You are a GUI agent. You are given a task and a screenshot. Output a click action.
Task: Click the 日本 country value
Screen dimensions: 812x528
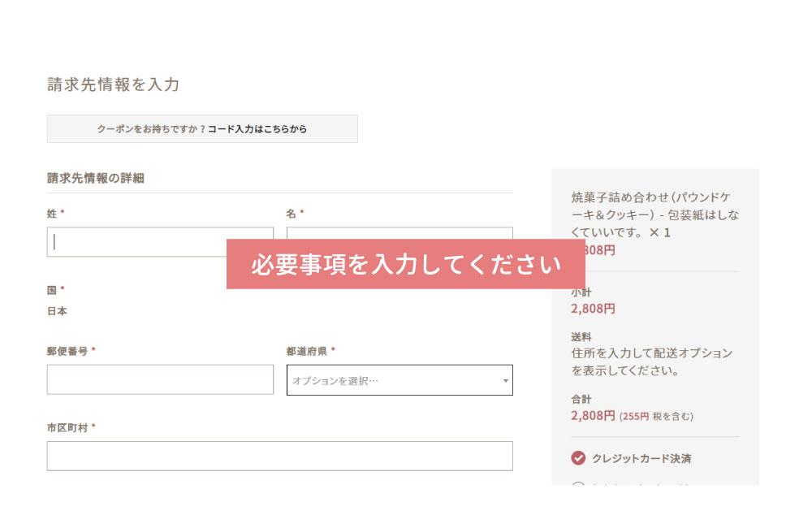click(57, 311)
